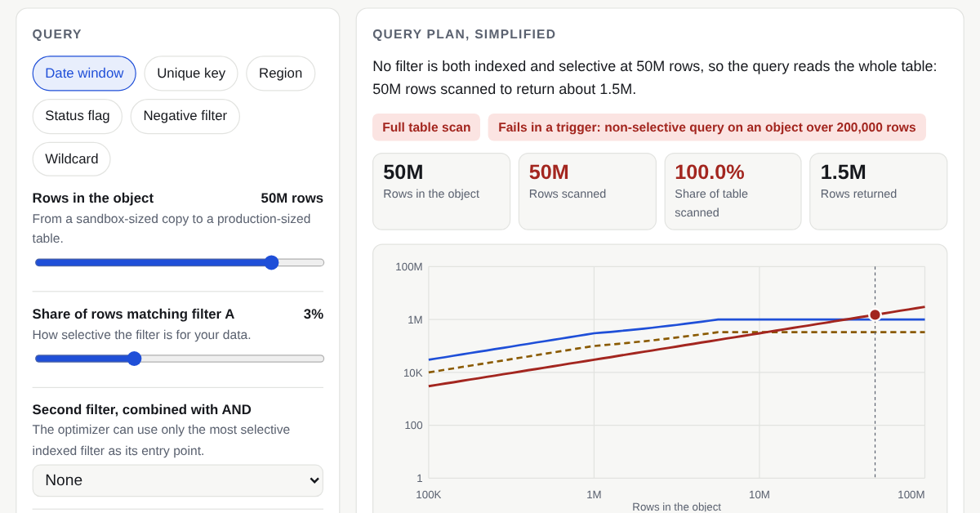This screenshot has height=513, width=980.
Task: Select the Status flag query chip
Action: (x=78, y=116)
